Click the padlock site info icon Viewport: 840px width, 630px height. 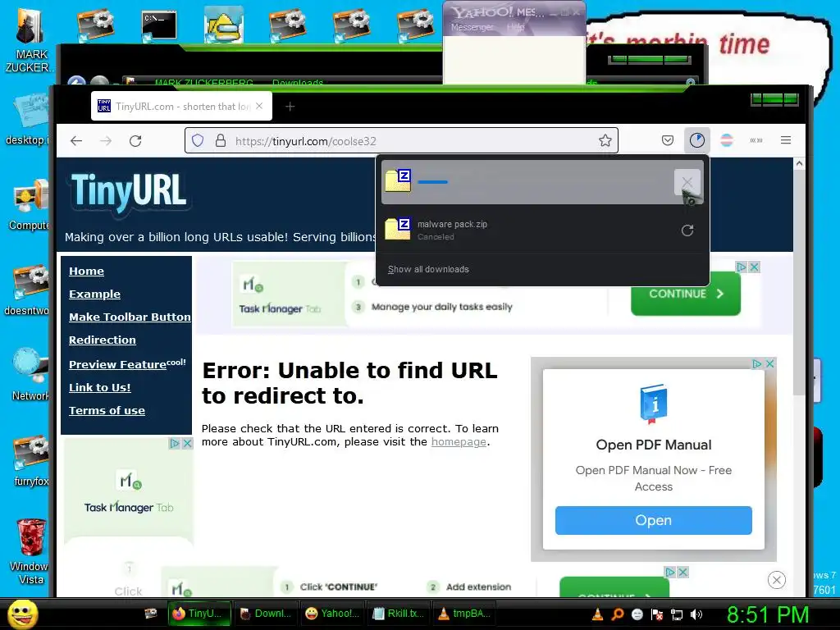pos(220,141)
